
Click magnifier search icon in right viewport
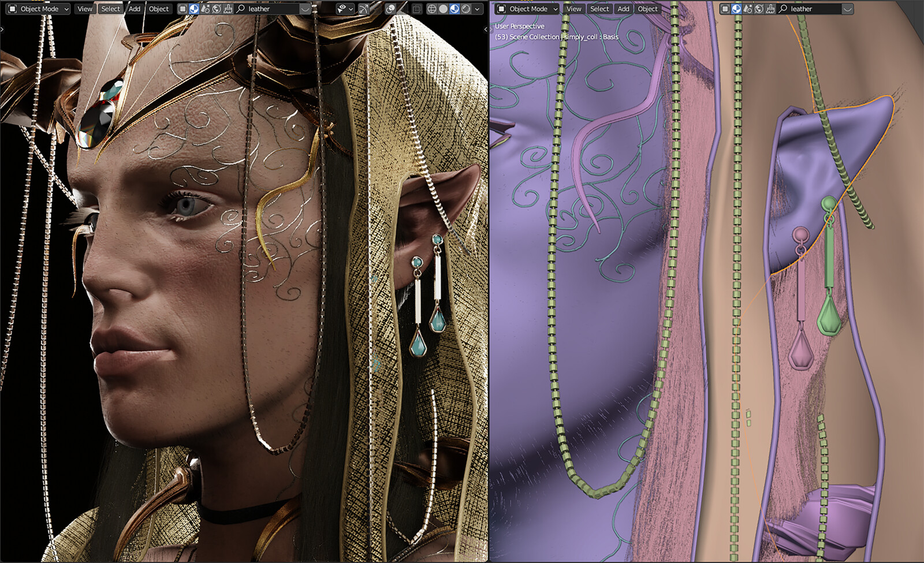pos(783,9)
